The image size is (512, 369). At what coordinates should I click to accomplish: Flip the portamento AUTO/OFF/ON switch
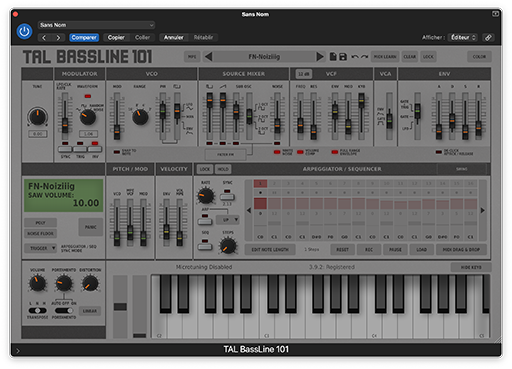coord(64,311)
